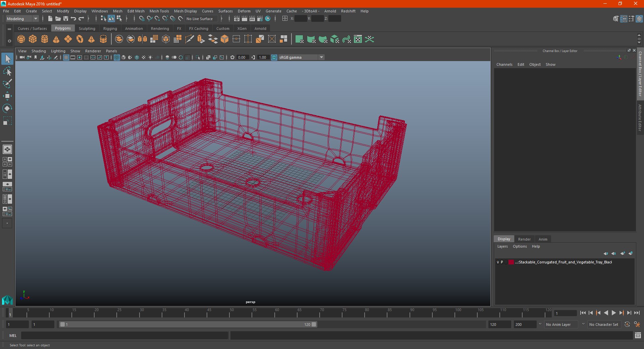This screenshot has height=349, width=644.
Task: Create a new empty display layer
Action: (x=623, y=253)
